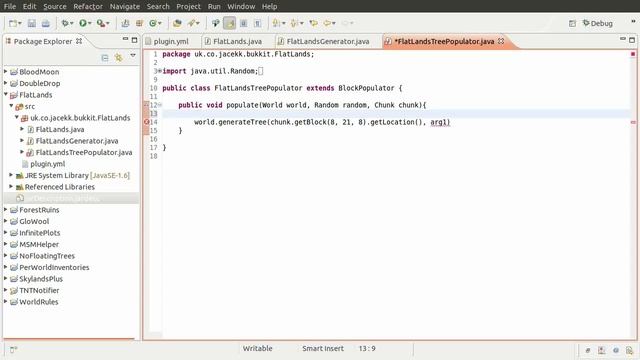The height and width of the screenshot is (360, 640).
Task: Click the Open Type toolbar icon
Action: click(x=177, y=23)
